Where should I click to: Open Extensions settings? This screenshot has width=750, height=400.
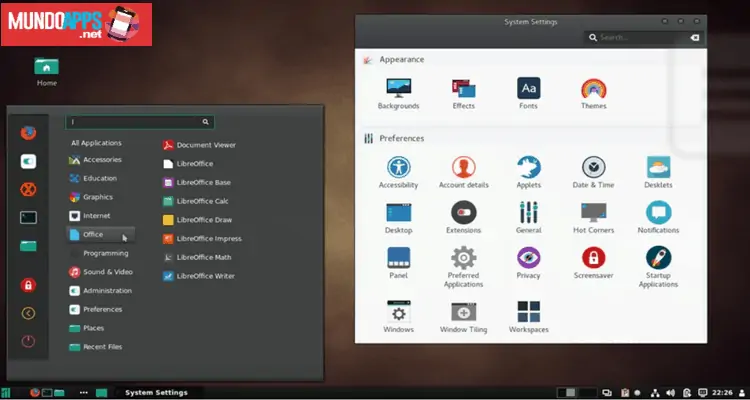(463, 218)
